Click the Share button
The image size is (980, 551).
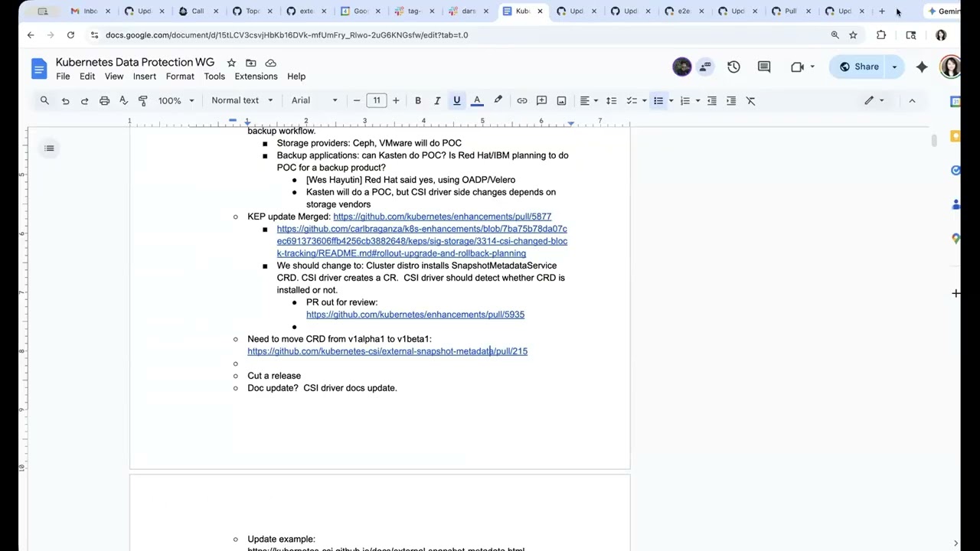click(859, 67)
